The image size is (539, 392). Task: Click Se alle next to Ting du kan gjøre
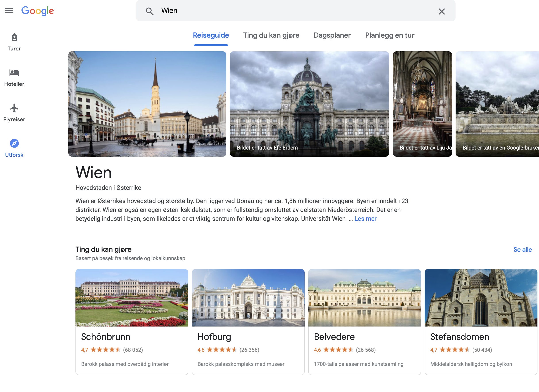click(523, 250)
